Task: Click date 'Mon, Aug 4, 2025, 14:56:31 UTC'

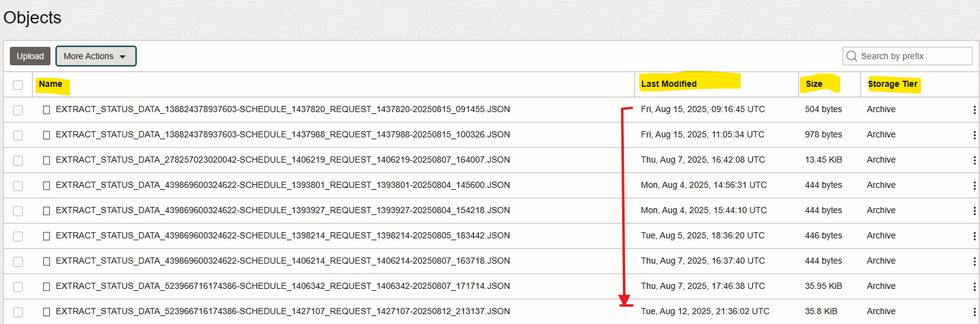Action: point(704,185)
